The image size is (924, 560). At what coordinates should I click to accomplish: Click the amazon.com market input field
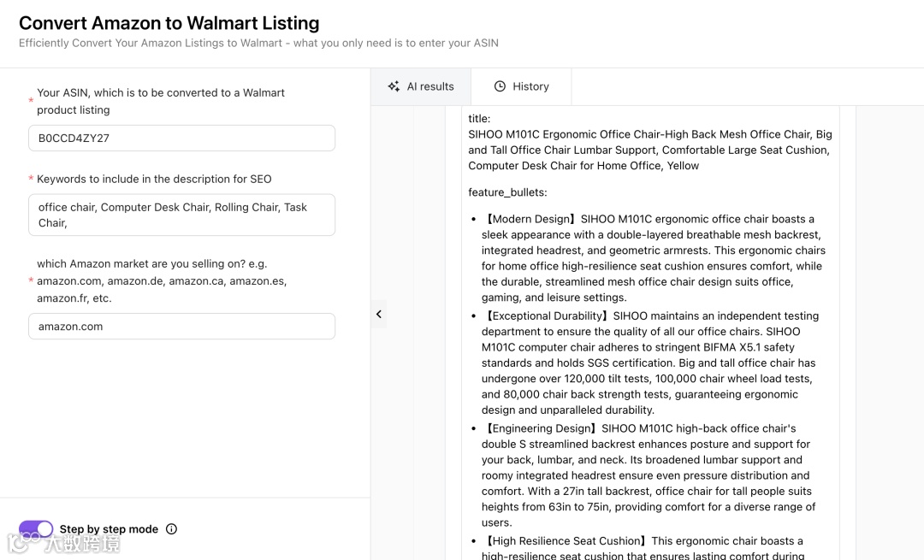click(181, 326)
